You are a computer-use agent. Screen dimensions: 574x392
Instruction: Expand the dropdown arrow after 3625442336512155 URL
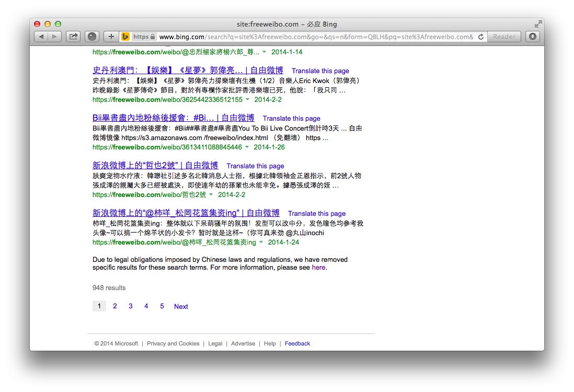pos(247,99)
